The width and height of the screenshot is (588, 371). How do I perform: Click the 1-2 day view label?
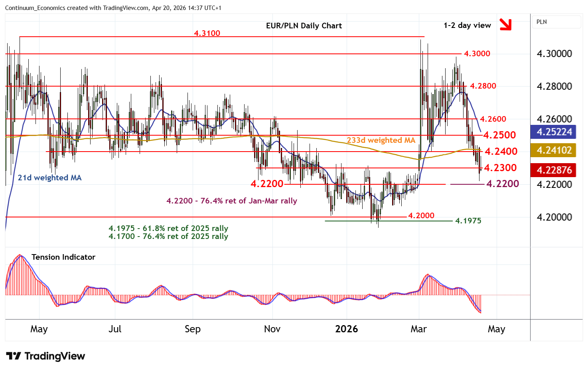(x=467, y=26)
